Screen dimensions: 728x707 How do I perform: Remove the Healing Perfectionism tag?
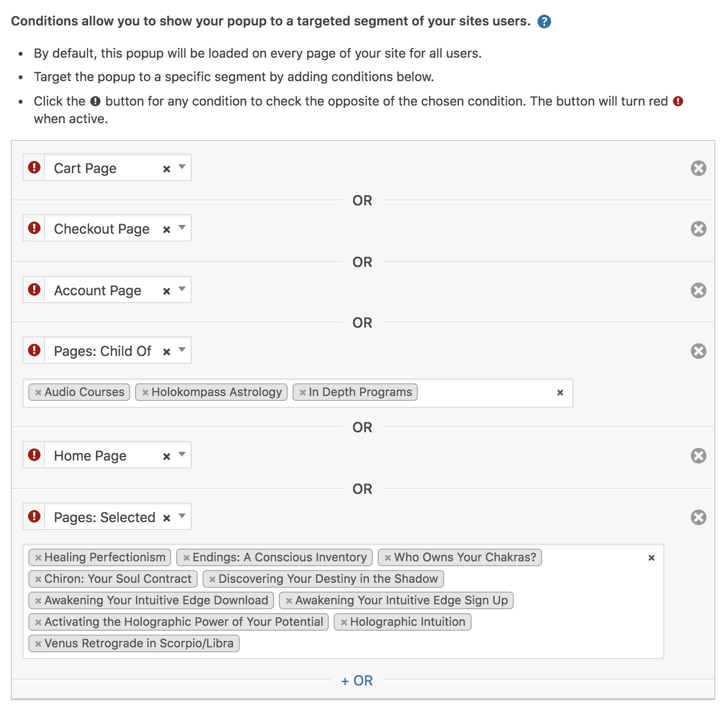[x=38, y=558]
